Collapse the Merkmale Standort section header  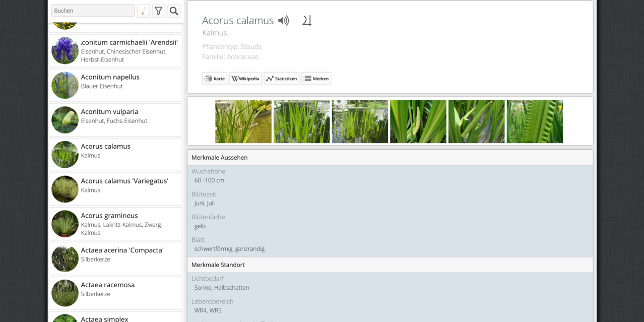tap(390, 265)
